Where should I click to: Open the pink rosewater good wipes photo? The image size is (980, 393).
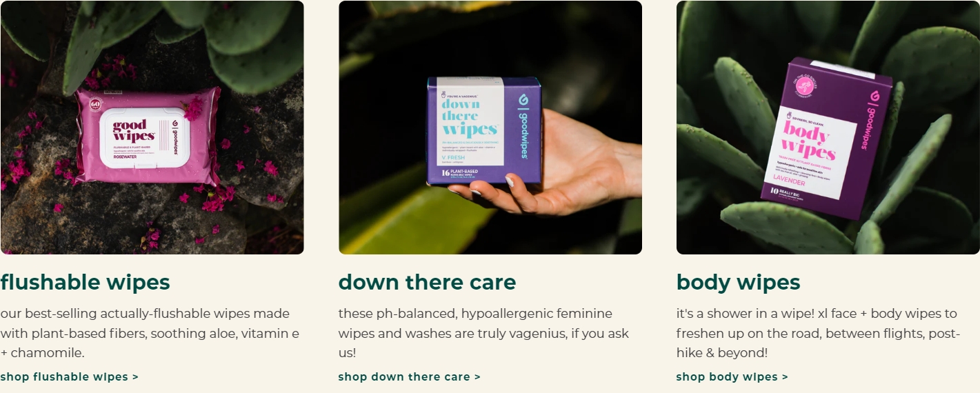pyautogui.click(x=152, y=128)
